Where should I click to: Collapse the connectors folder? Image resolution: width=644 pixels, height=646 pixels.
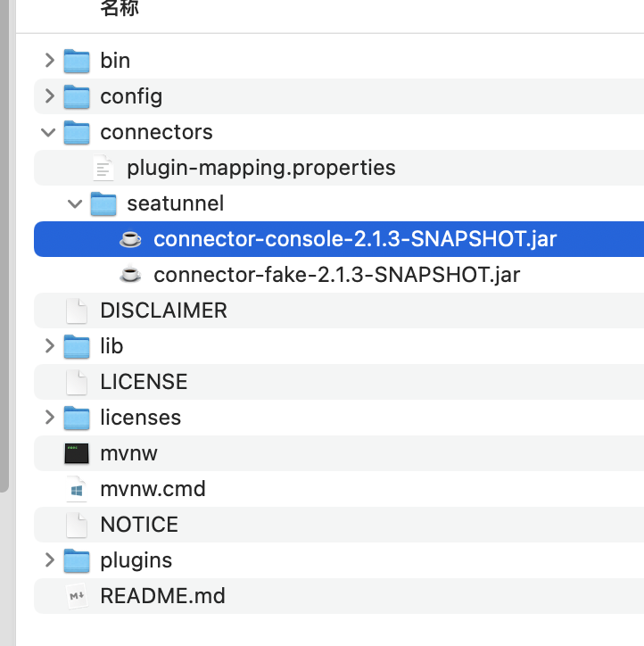point(48,132)
